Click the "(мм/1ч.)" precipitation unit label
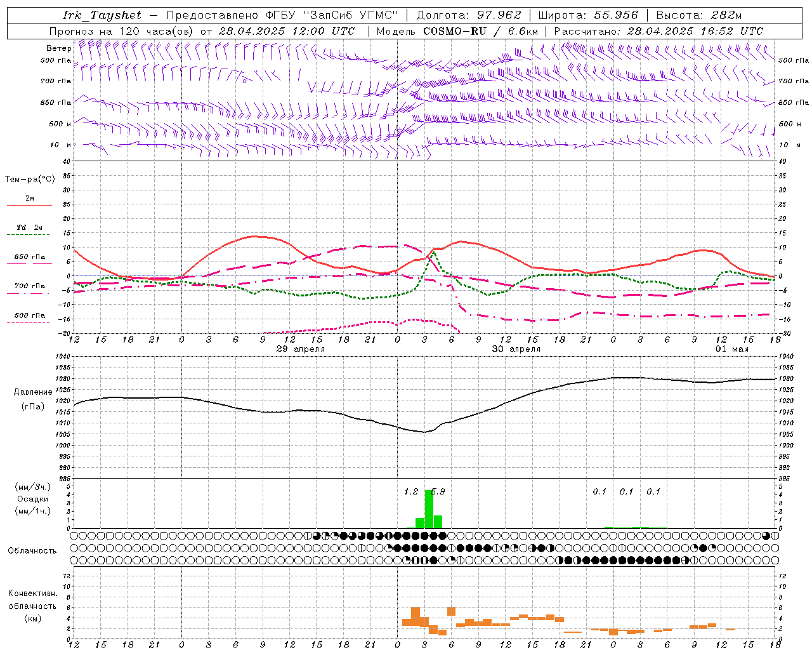Screen dimensions: 812x650 click(x=32, y=511)
